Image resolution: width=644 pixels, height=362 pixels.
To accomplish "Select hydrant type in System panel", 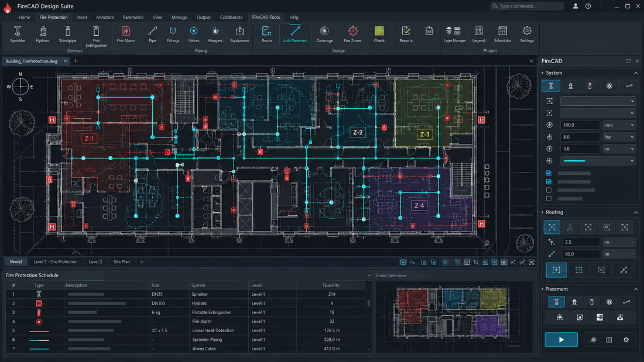I will (x=570, y=86).
